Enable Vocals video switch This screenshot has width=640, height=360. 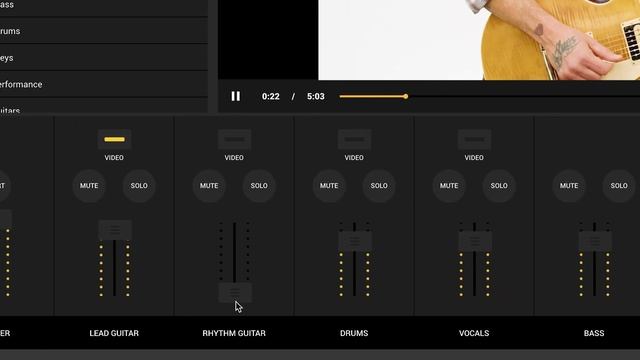pos(474,139)
